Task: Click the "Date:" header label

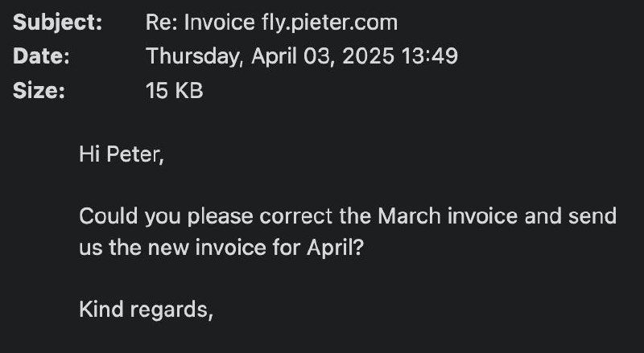Action: pos(42,57)
